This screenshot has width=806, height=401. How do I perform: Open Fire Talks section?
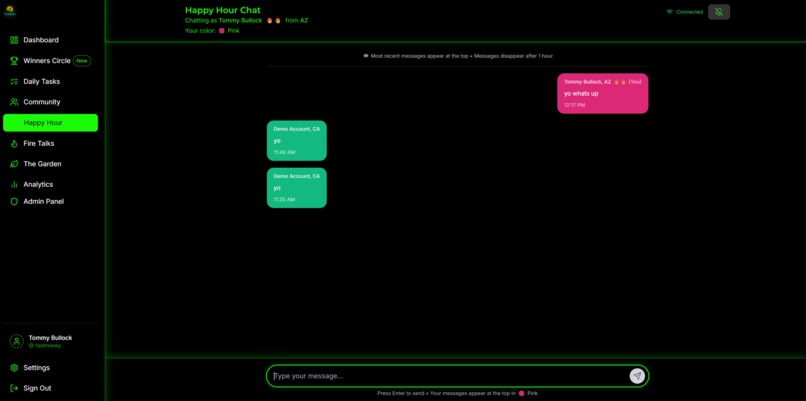click(50, 143)
